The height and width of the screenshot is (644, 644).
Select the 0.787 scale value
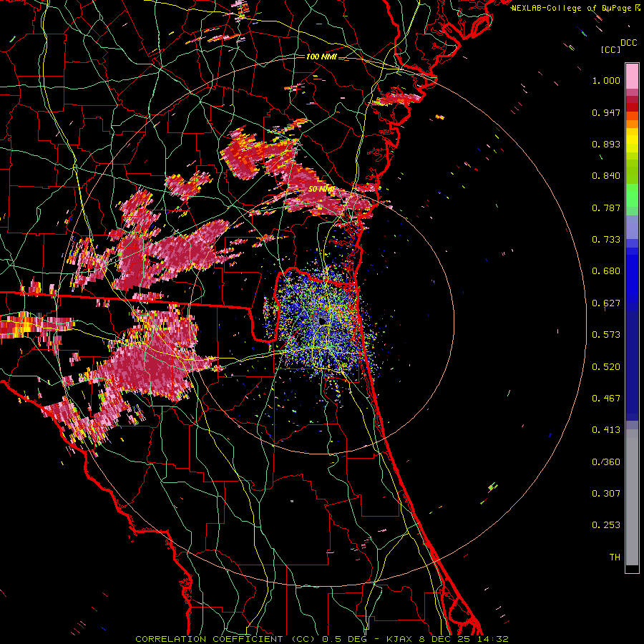tap(606, 208)
